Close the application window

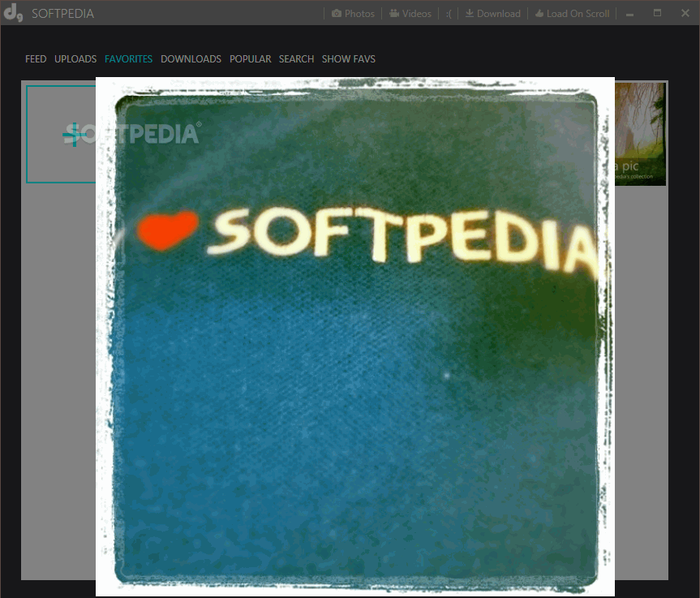685,13
